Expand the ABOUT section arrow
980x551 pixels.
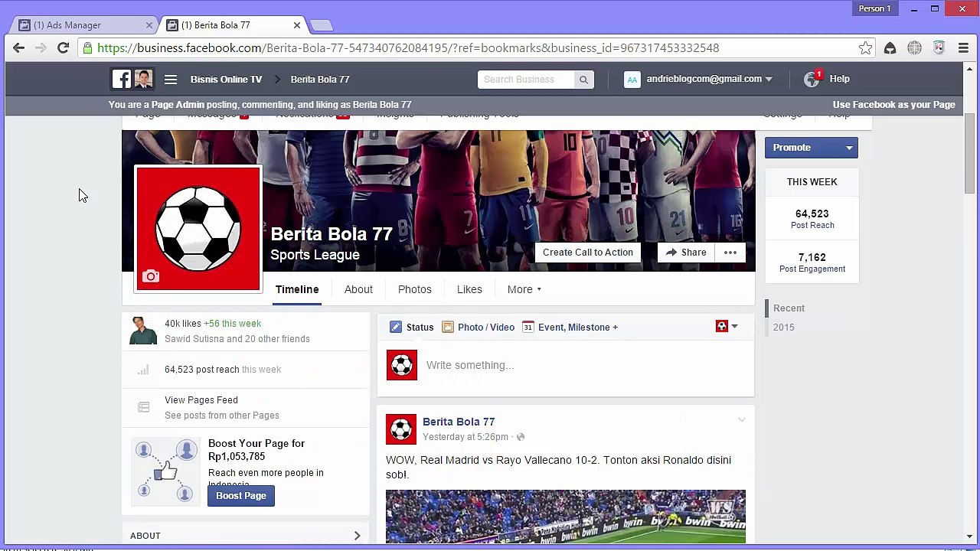pos(357,536)
